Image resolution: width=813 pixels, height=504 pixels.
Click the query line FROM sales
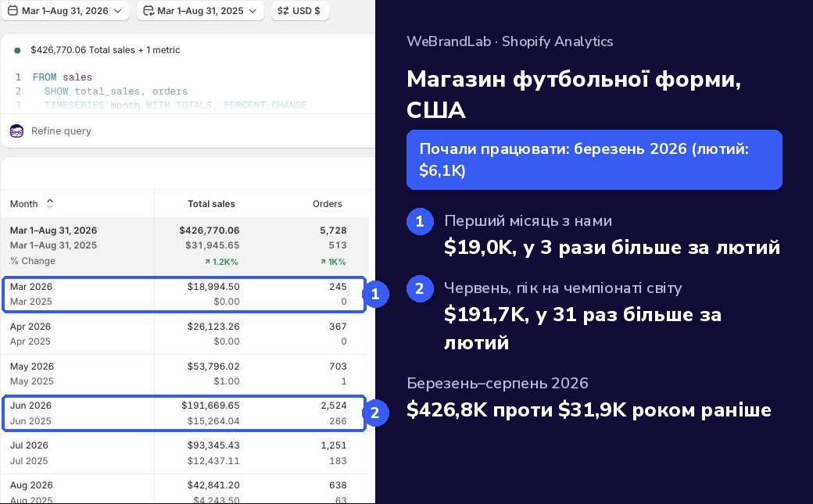pyautogui.click(x=63, y=77)
